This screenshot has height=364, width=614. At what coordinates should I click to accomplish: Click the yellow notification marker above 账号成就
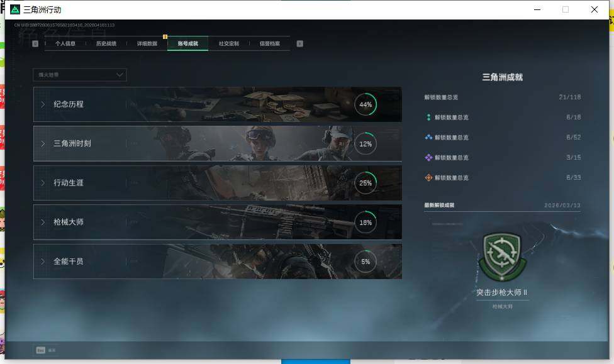tap(165, 37)
